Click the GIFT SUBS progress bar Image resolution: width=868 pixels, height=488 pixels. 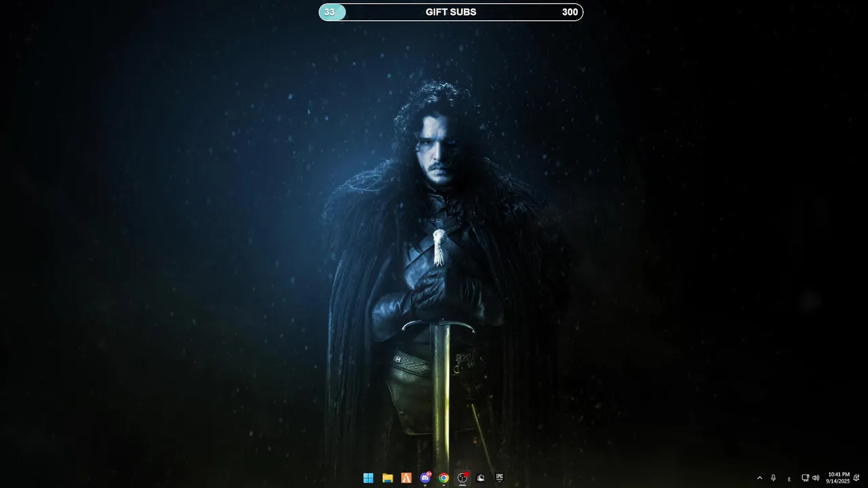[x=451, y=12]
